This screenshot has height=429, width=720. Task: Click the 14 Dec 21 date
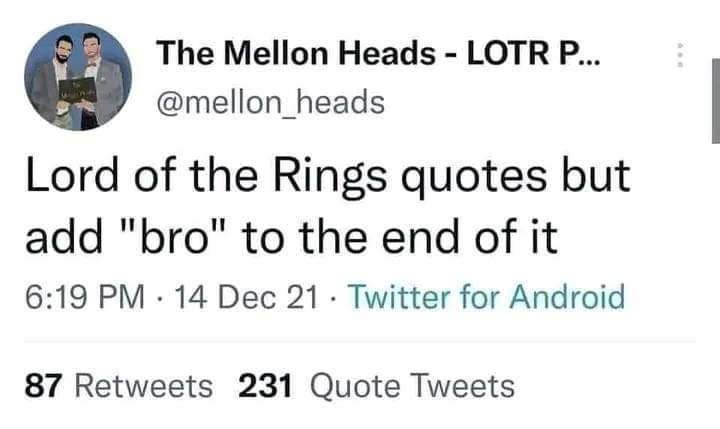point(246,297)
